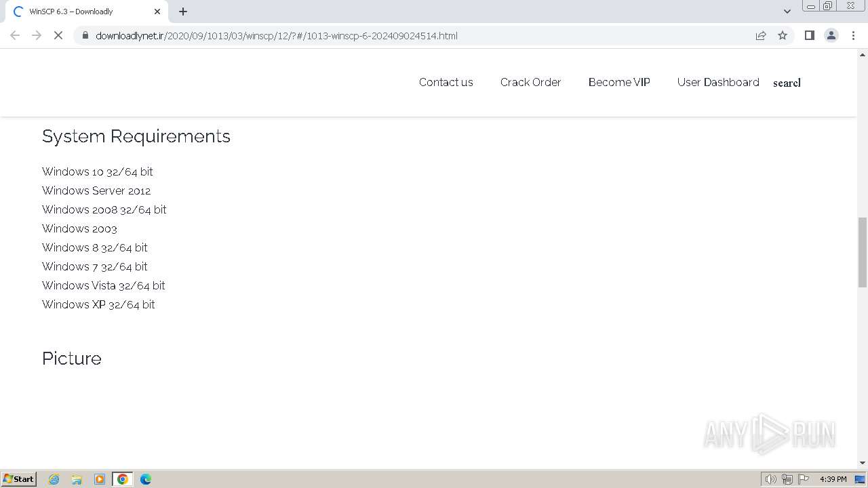Share this page icon in address bar
The height and width of the screenshot is (488, 868).
[x=761, y=35]
